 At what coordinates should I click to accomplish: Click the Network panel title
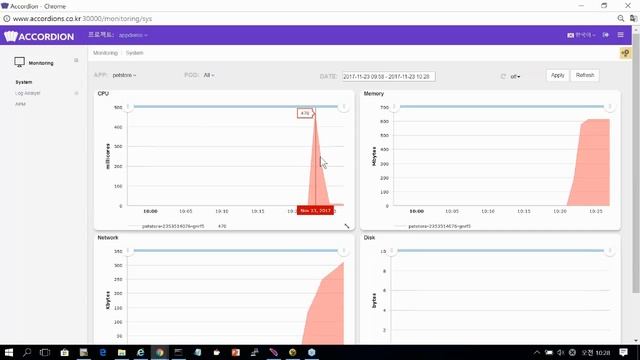[x=108, y=238]
